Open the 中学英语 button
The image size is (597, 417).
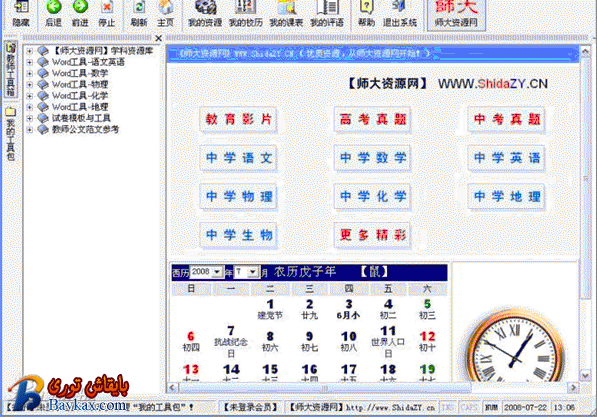coord(506,158)
